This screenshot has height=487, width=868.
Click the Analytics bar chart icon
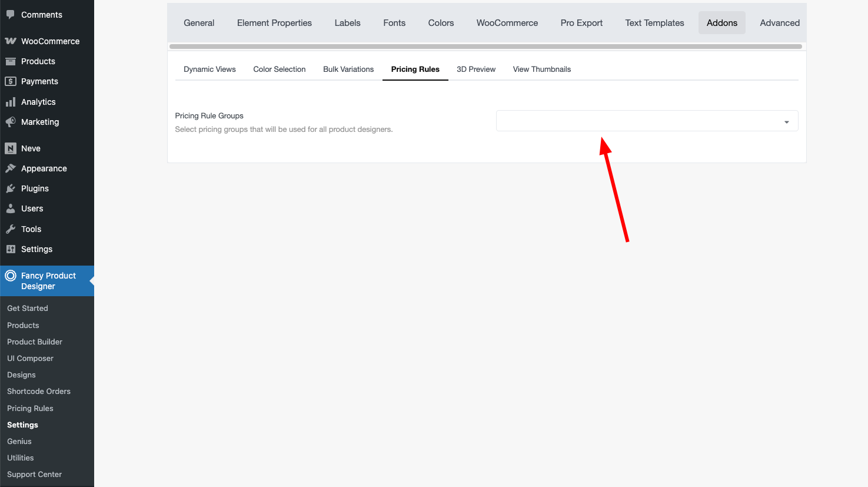pos(10,102)
